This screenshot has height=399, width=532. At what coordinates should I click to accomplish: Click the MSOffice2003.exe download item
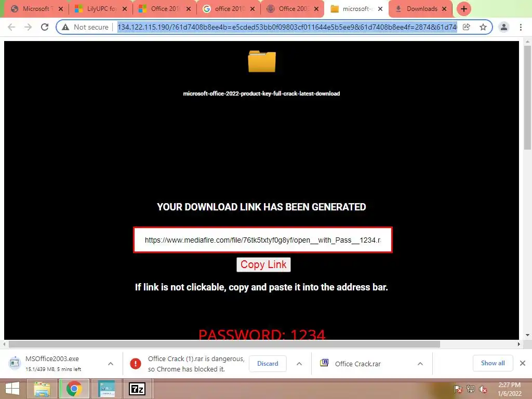pos(52,363)
